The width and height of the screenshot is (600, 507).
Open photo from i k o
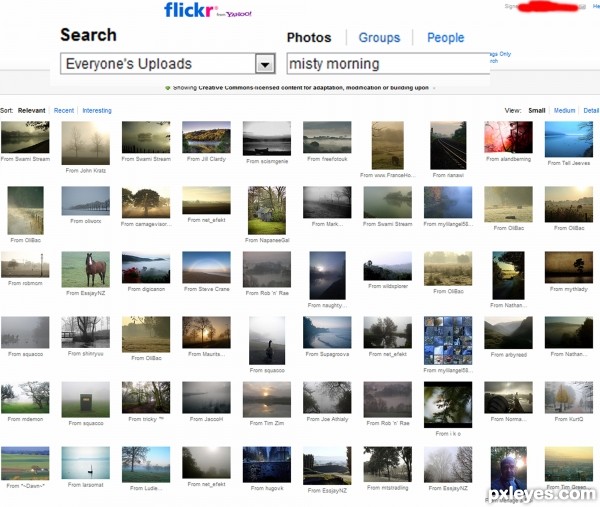(448, 404)
